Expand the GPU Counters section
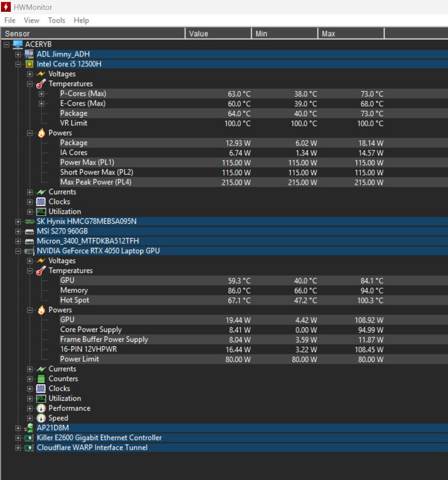This screenshot has width=448, height=480. pyautogui.click(x=30, y=379)
